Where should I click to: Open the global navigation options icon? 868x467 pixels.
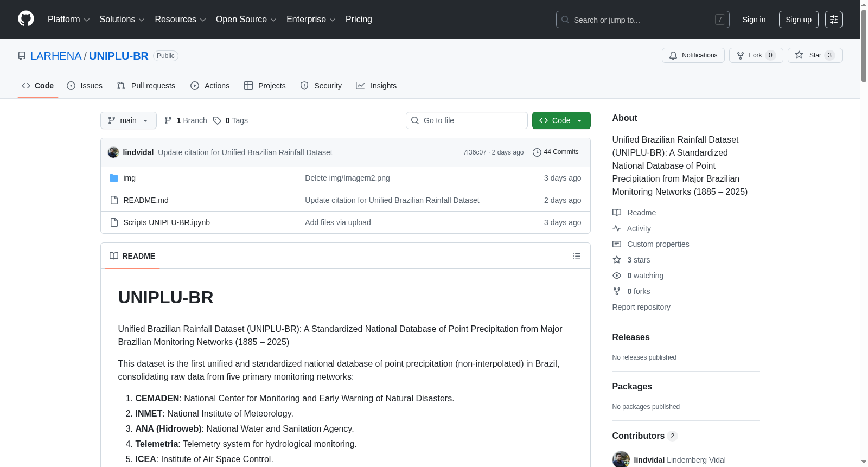834,20
